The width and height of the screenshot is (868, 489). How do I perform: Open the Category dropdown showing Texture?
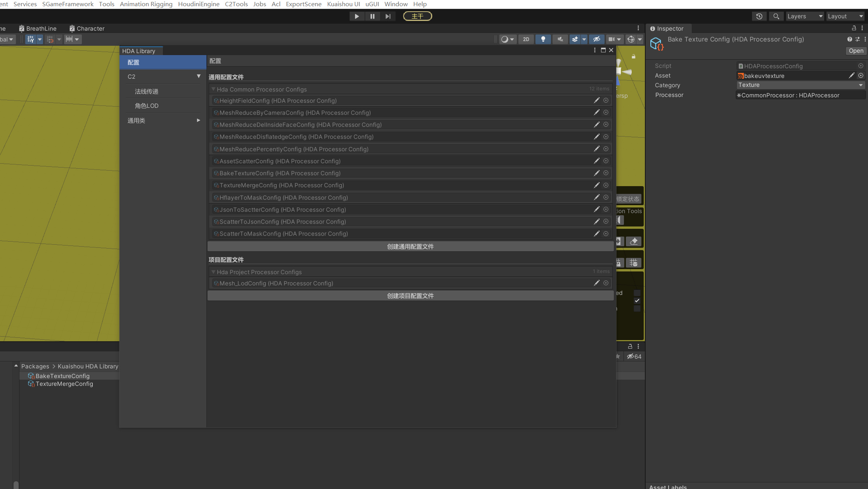click(x=800, y=85)
